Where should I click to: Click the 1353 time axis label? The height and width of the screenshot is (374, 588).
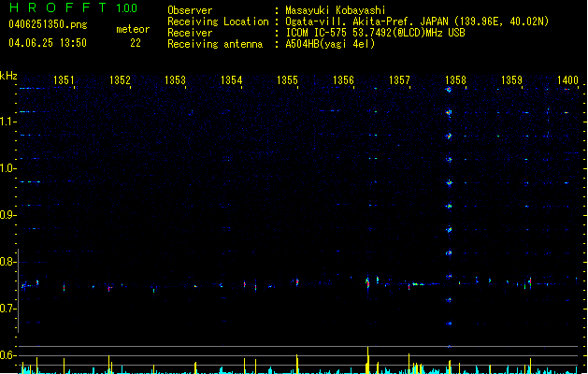(175, 80)
